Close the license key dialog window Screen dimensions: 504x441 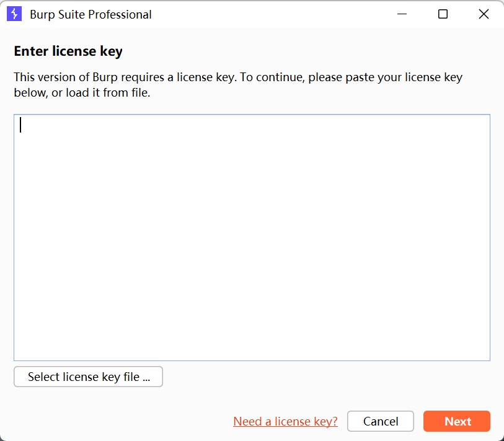[484, 14]
